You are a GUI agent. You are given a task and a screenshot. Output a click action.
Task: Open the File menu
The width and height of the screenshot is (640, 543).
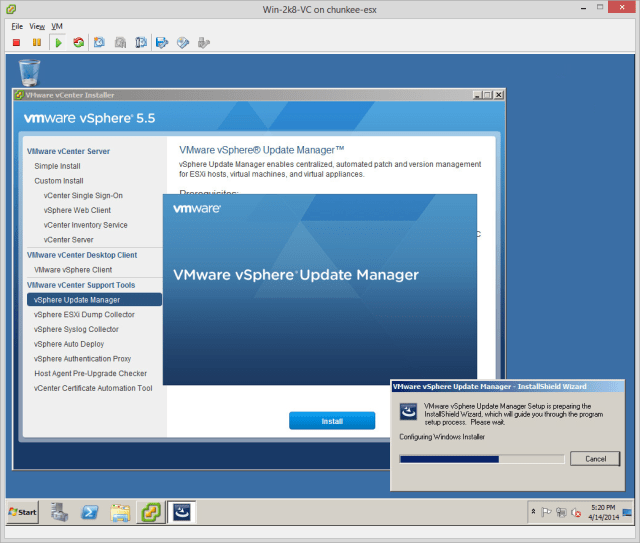coord(17,27)
